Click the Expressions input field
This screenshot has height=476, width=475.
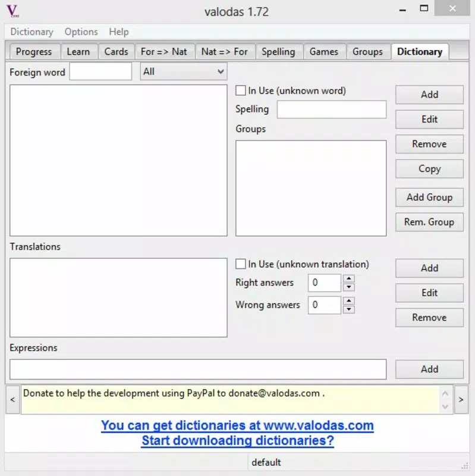point(198,369)
